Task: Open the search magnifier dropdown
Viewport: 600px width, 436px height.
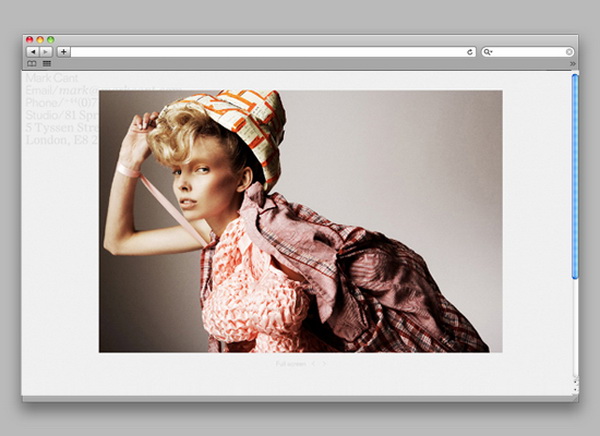Action: click(x=487, y=52)
